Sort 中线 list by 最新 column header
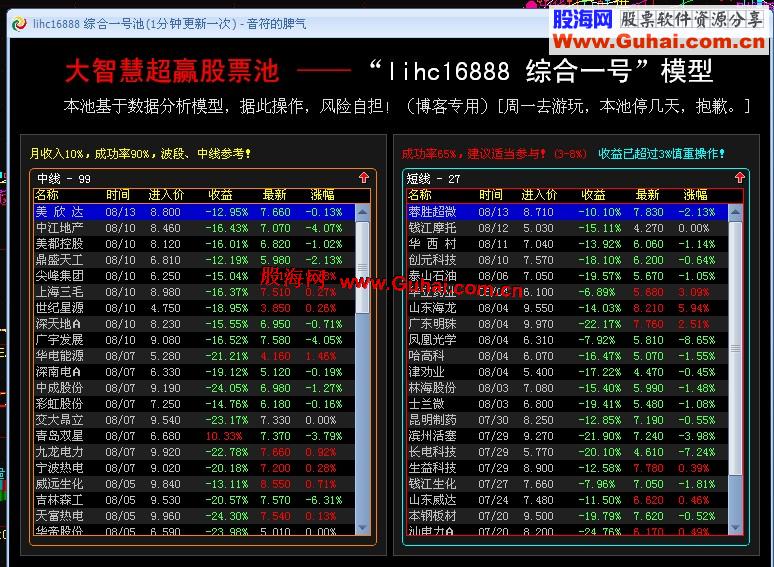Image resolution: width=774 pixels, height=567 pixels. pos(274,195)
